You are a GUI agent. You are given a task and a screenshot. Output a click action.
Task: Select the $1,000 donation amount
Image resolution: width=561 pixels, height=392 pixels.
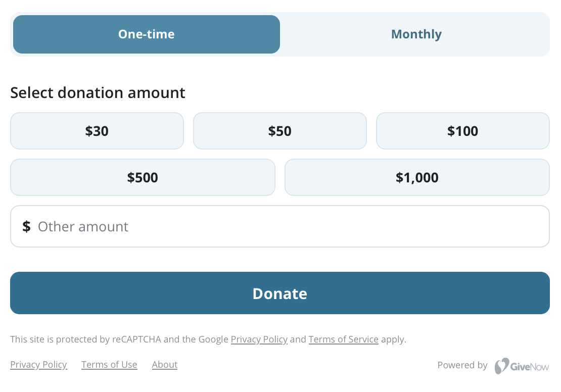(x=417, y=177)
